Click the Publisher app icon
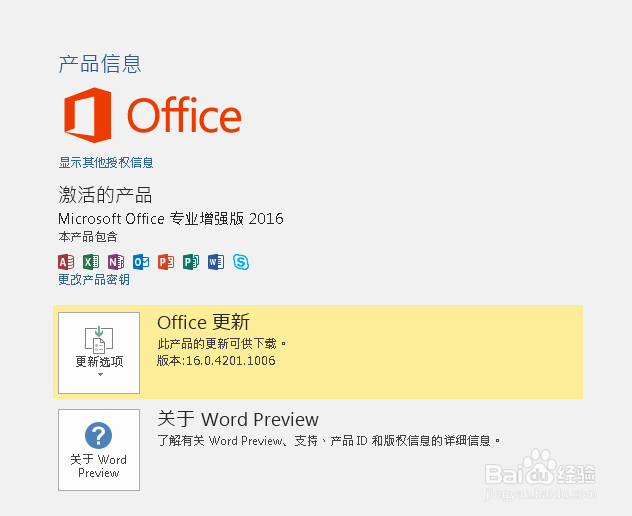 tap(191, 262)
